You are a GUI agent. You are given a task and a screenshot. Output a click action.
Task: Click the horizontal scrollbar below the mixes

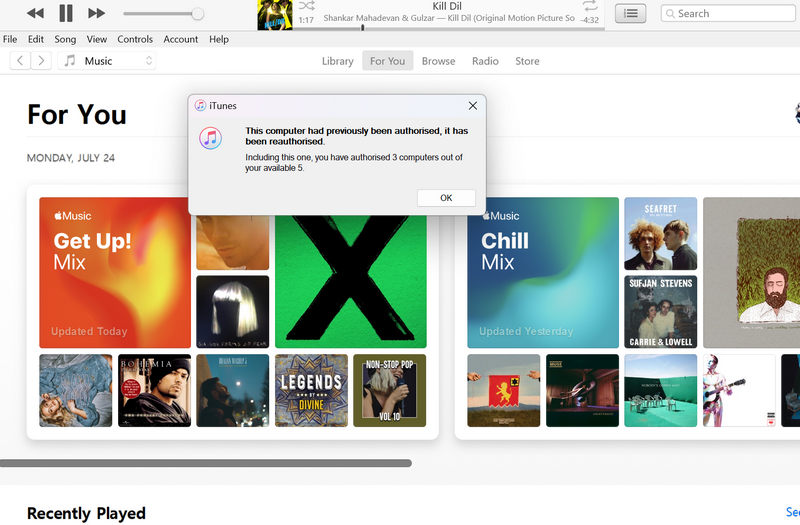click(205, 463)
